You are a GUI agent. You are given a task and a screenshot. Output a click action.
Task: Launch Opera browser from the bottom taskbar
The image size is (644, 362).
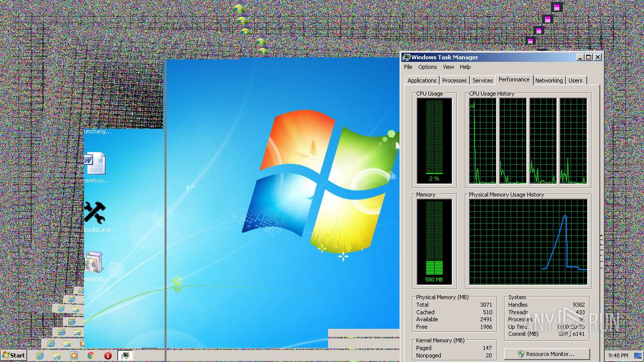108,355
